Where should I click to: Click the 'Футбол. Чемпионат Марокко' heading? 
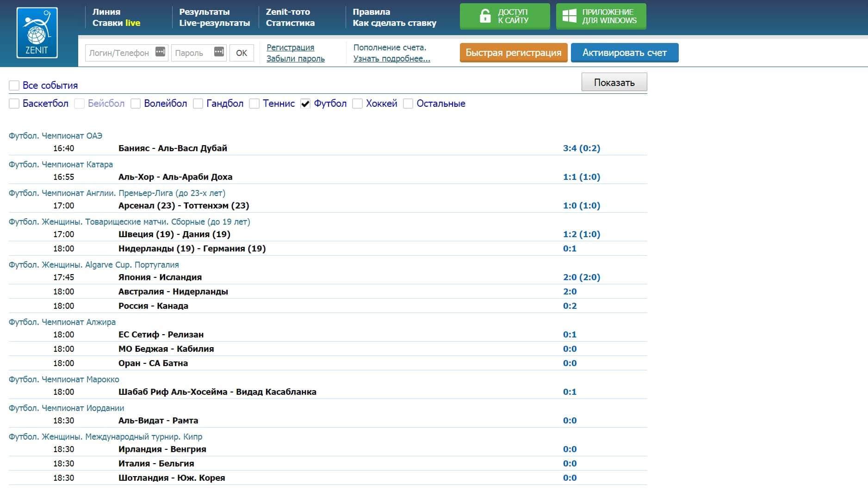pyautogui.click(x=64, y=380)
